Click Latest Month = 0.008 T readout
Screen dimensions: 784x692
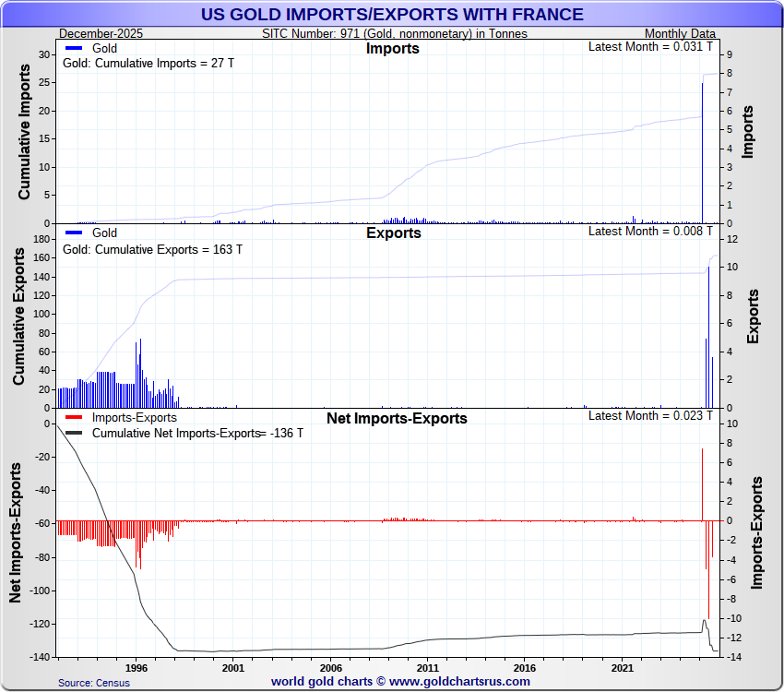click(650, 231)
